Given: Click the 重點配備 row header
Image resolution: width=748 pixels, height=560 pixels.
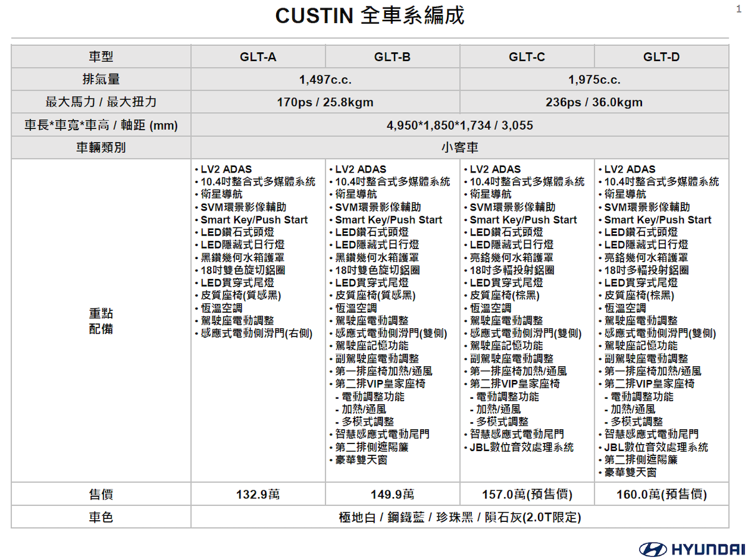Looking at the screenshot, I should coord(100,320).
